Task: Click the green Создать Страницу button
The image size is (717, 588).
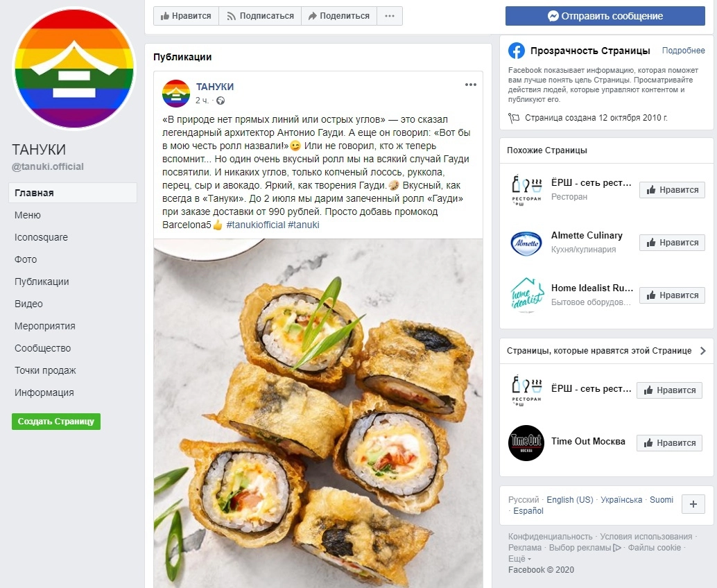Action: (x=56, y=422)
